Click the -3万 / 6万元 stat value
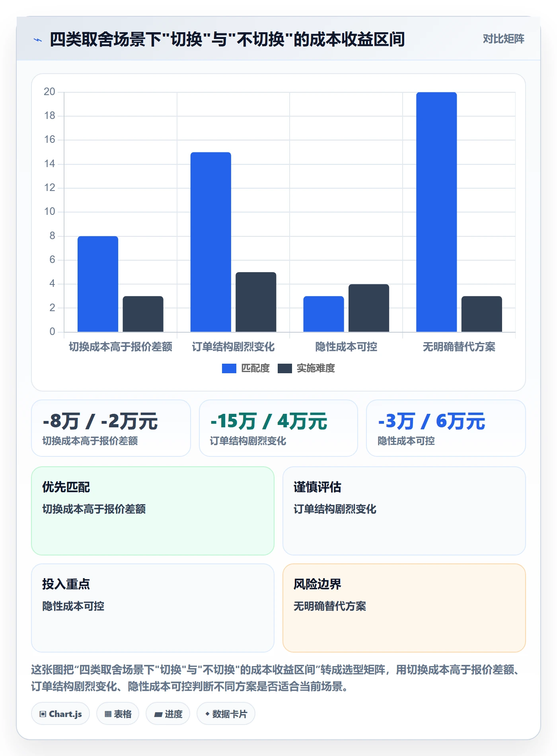The height and width of the screenshot is (756, 557). click(432, 421)
